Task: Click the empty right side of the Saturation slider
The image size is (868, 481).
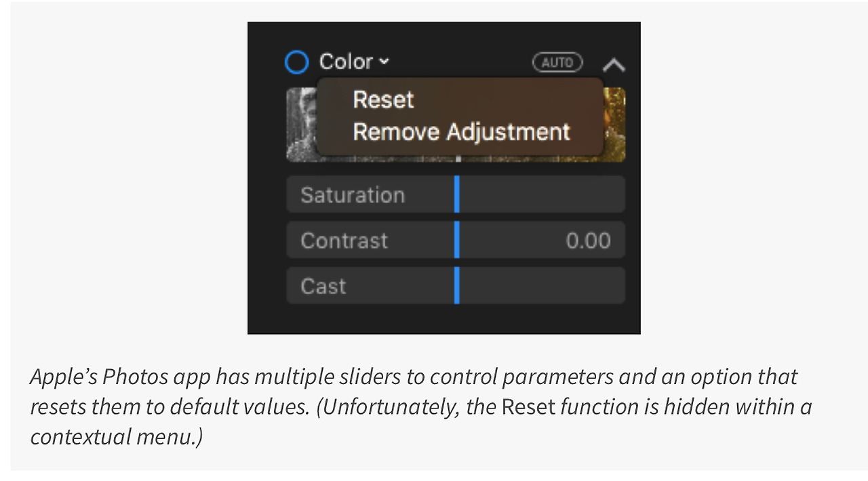Action: 542,194
